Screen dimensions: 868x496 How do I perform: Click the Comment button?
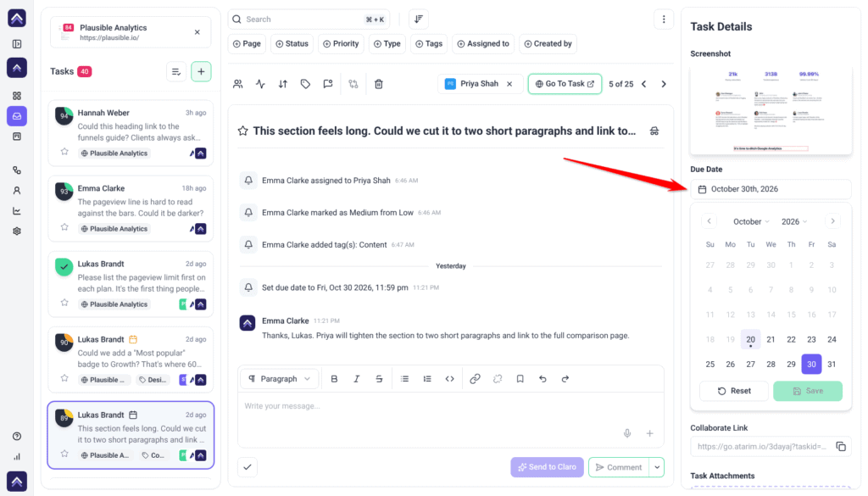(x=619, y=467)
